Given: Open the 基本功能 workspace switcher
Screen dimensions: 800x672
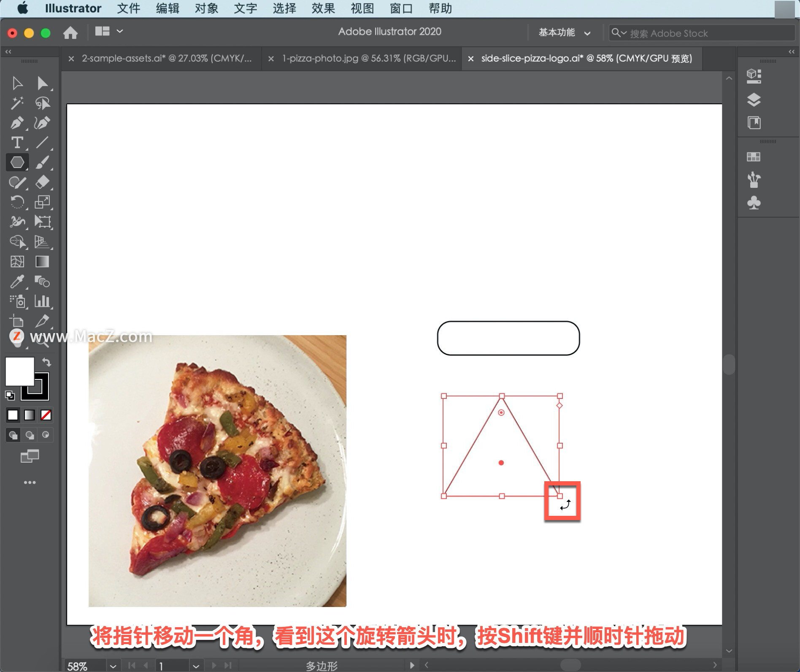Looking at the screenshot, I should (x=565, y=33).
